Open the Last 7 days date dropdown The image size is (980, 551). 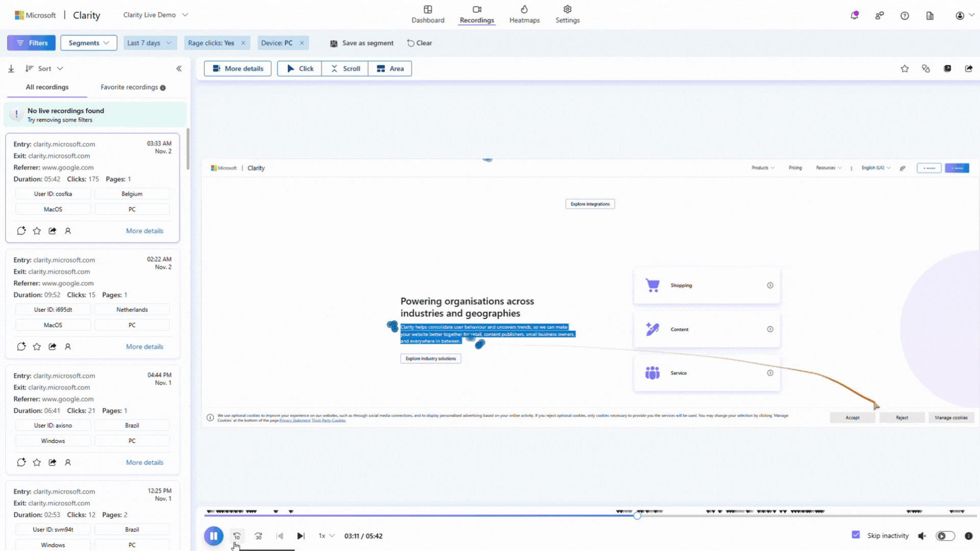click(x=150, y=43)
